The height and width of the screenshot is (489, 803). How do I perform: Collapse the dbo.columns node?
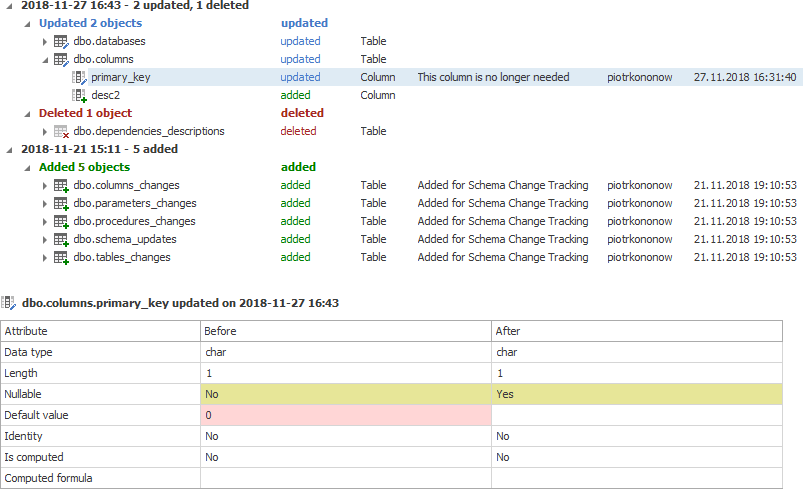click(45, 60)
